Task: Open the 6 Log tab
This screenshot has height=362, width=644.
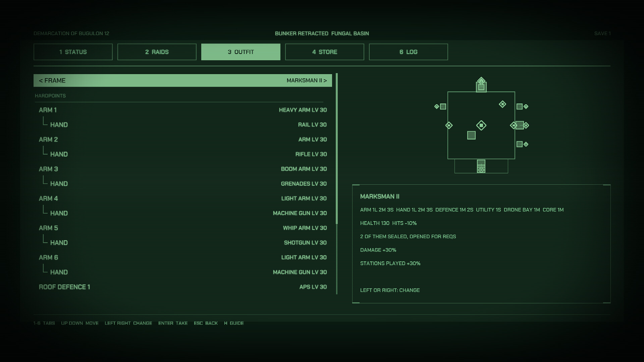Action: 409,52
